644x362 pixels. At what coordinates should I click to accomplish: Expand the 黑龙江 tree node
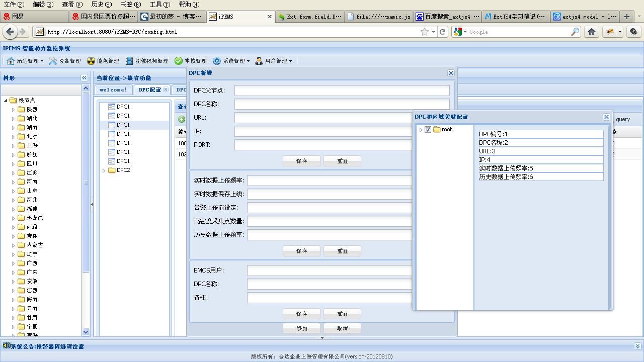pos(14,218)
